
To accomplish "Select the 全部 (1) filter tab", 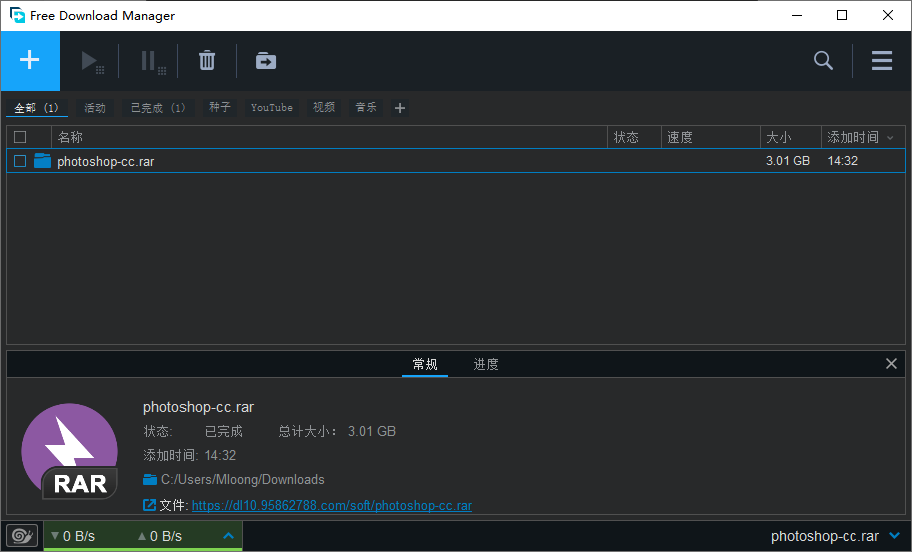I will pos(37,108).
